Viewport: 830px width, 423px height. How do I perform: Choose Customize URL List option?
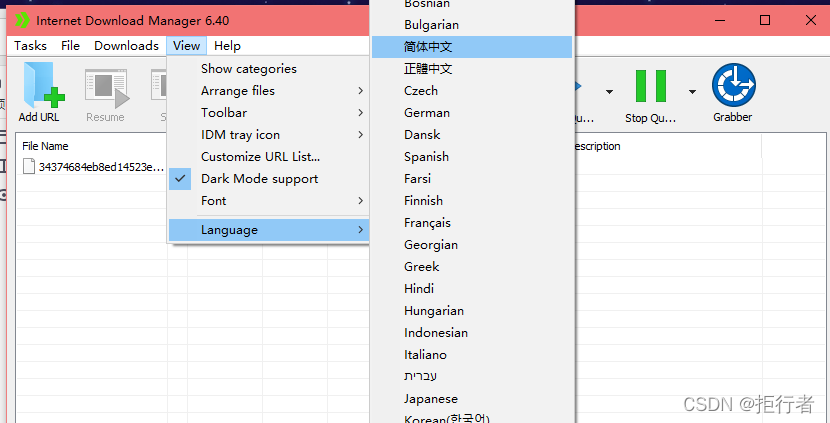coord(268,157)
